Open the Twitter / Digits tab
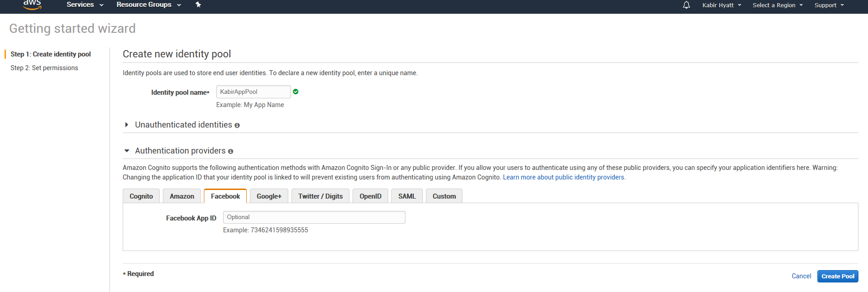This screenshot has width=868, height=292. [x=321, y=196]
